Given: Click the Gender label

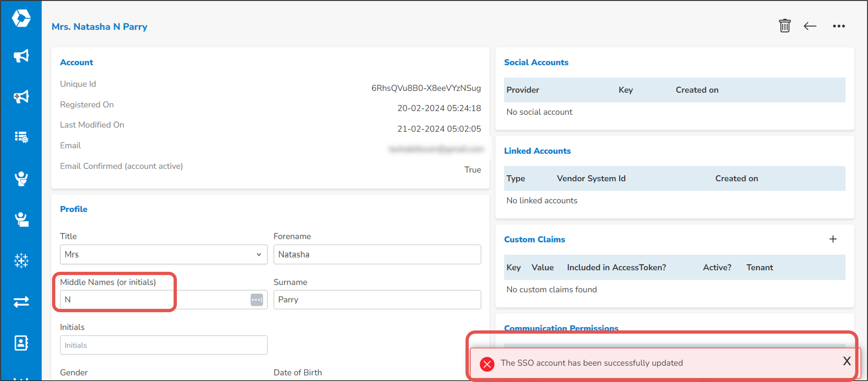Looking at the screenshot, I should [74, 373].
